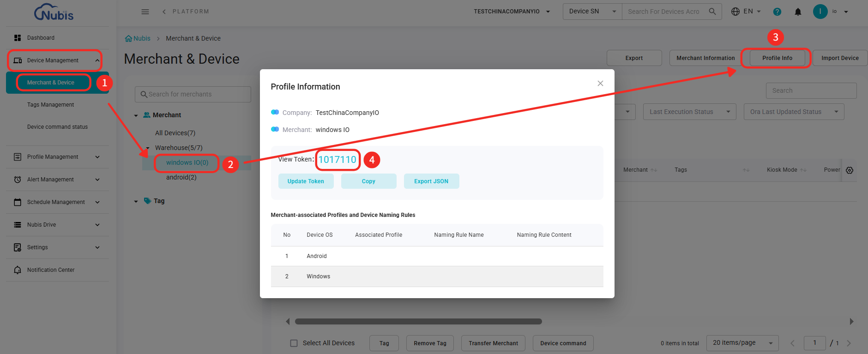
Task: Expand Schedule Management menu
Action: [x=58, y=202]
